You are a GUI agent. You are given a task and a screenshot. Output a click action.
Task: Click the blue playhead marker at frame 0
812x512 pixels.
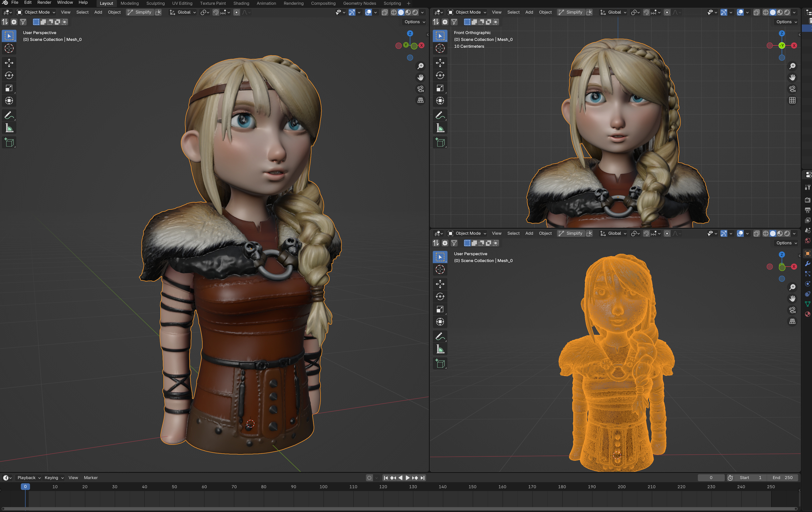pos(25,487)
